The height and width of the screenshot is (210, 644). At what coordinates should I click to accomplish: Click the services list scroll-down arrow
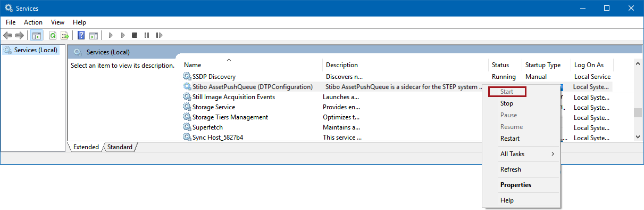tap(638, 137)
